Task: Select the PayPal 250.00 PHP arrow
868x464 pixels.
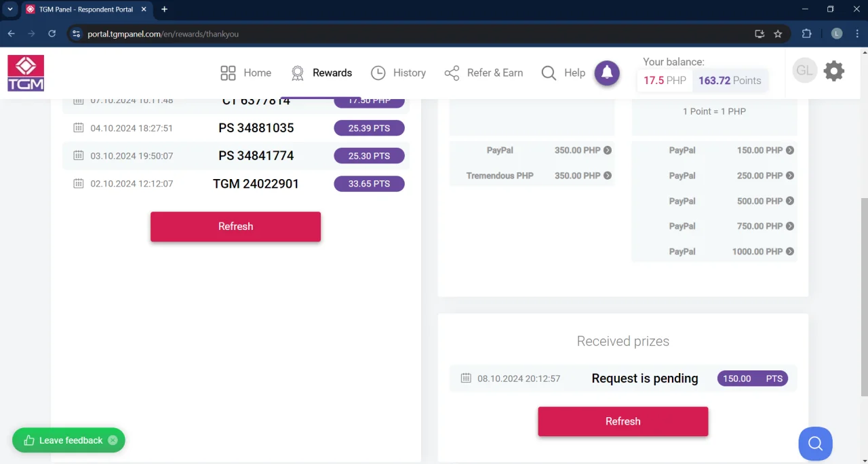Action: pyautogui.click(x=790, y=176)
